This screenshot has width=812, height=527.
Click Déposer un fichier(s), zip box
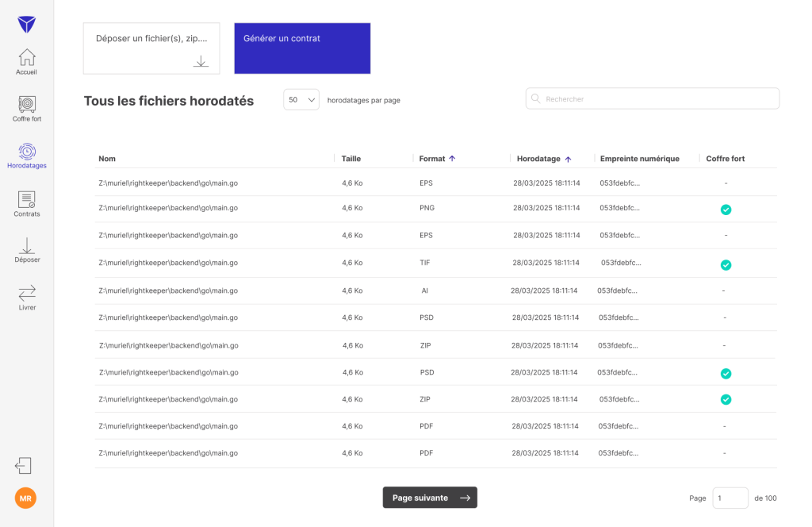coord(151,48)
